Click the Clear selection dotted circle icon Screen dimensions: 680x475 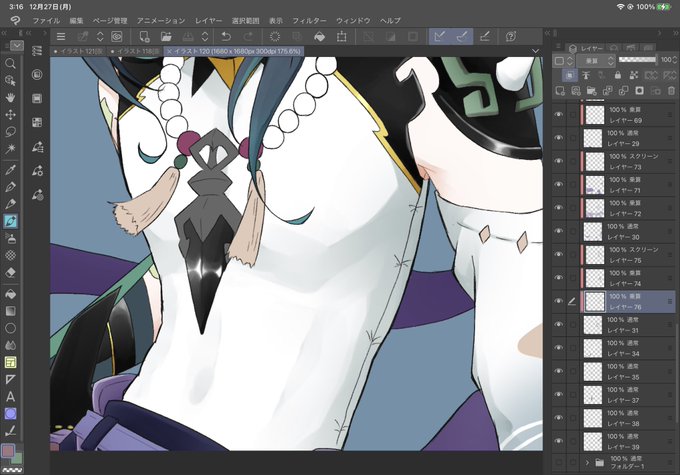275,36
